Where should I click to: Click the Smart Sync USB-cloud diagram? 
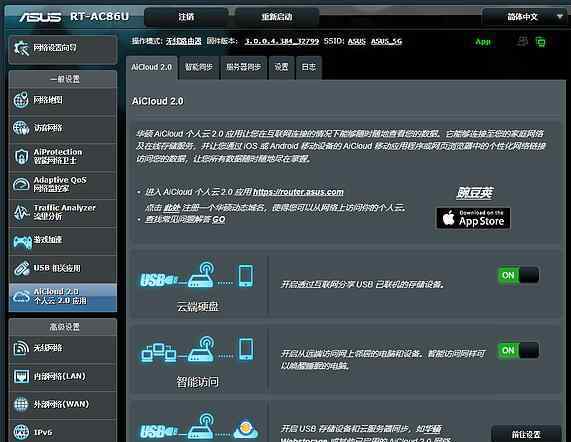point(199,426)
